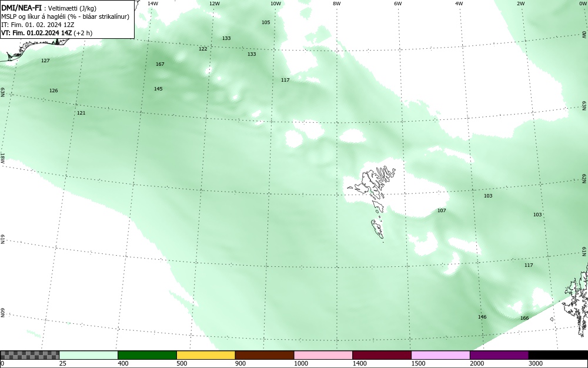Click the VT: Fim. 01.02.2024 14Z line
Image resolution: width=588 pixels, height=368 pixels.
[x=36, y=33]
